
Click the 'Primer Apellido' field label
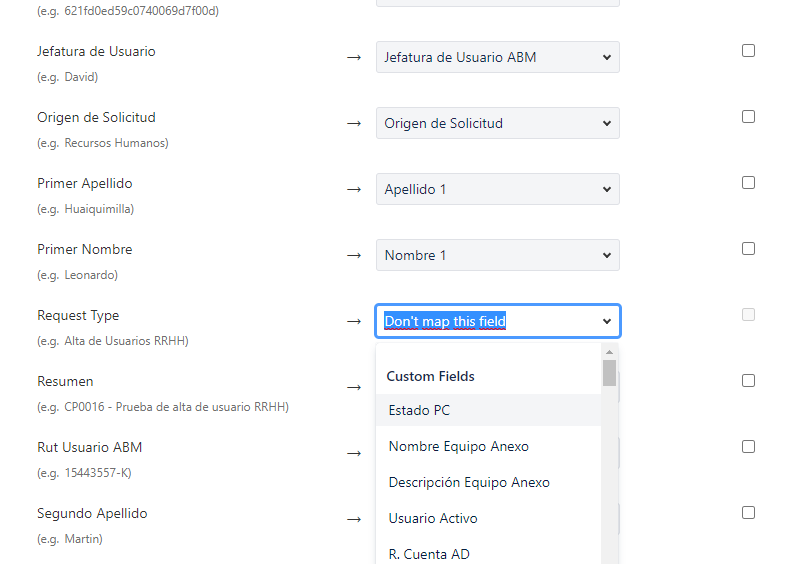click(85, 184)
